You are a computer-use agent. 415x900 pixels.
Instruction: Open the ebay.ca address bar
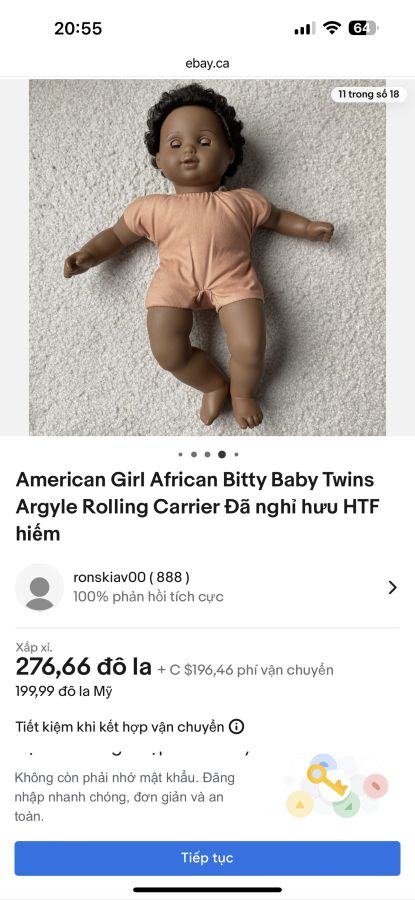[207, 63]
